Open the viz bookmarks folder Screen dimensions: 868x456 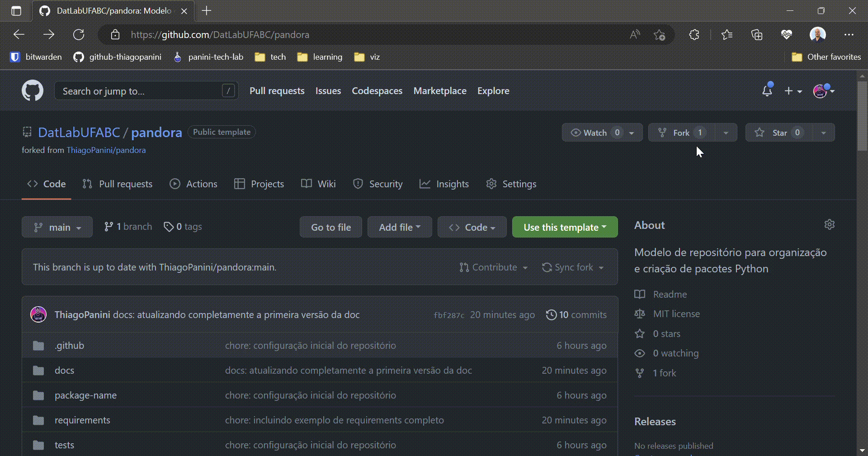point(367,57)
